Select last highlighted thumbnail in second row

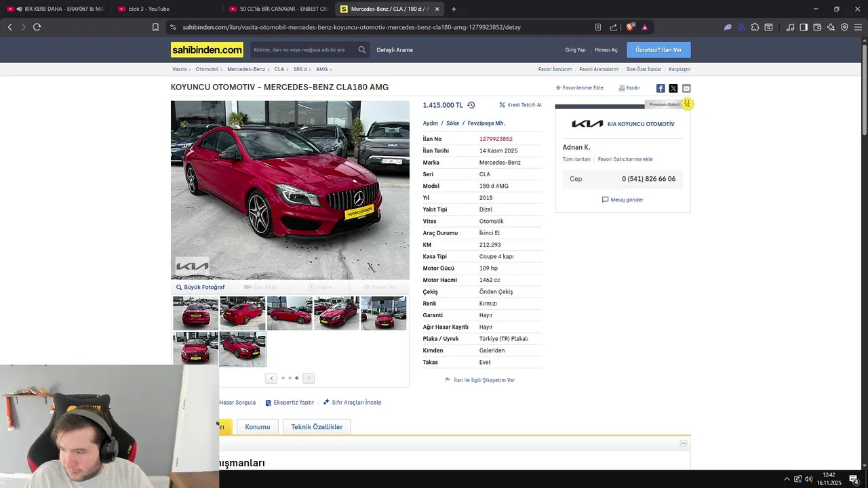point(243,349)
